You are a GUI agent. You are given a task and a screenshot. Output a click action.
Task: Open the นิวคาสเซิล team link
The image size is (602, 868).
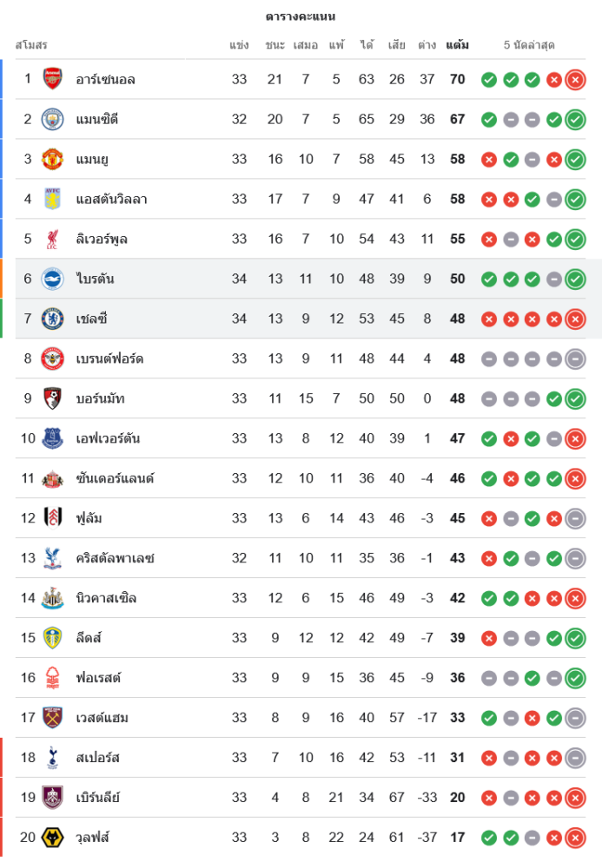(x=106, y=598)
